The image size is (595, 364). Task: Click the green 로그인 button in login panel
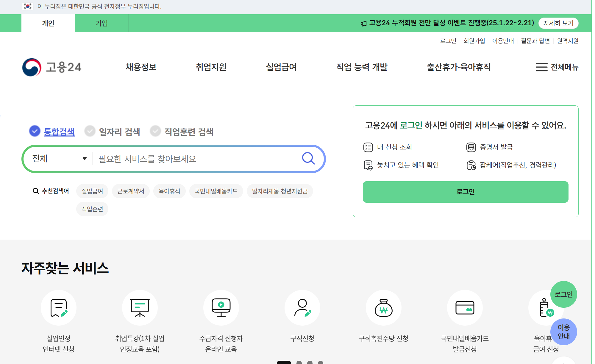[465, 192]
